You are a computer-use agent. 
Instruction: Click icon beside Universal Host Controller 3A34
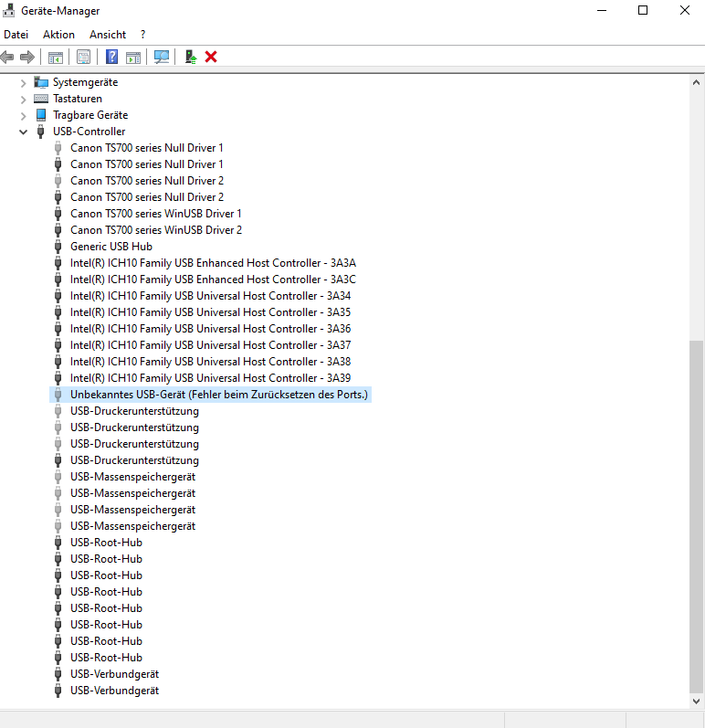58,296
